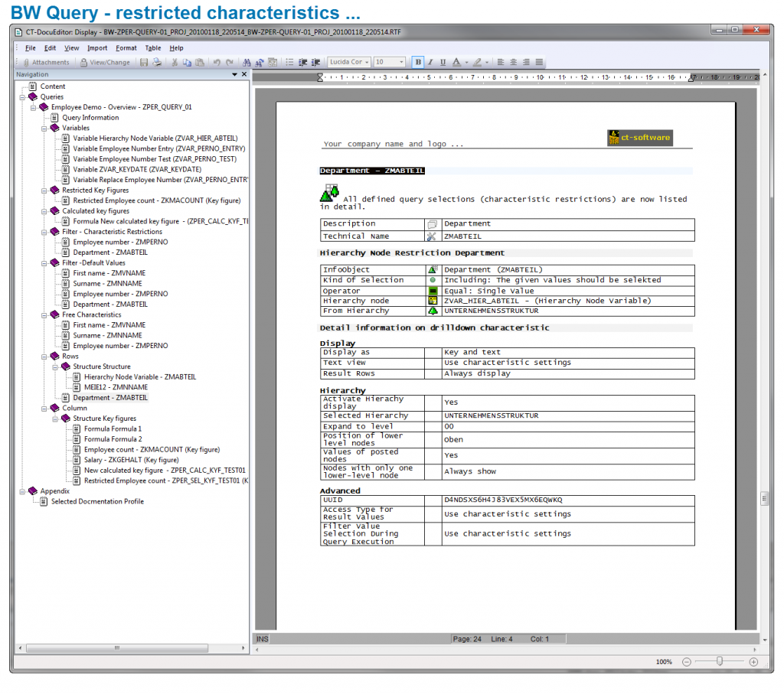Viewport: 784px width, 694px height.
Task: Click the Selected Documentation Profile entry
Action: tap(100, 501)
